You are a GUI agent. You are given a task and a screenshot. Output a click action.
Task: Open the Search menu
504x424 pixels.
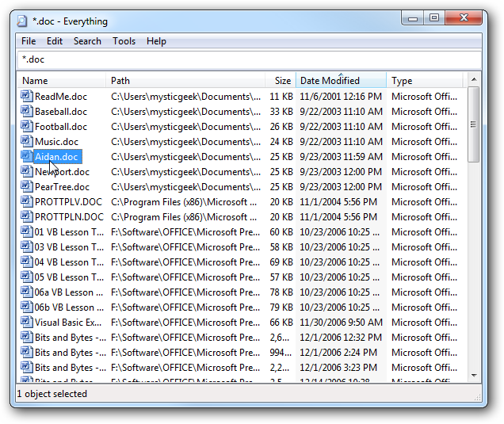[x=87, y=41]
